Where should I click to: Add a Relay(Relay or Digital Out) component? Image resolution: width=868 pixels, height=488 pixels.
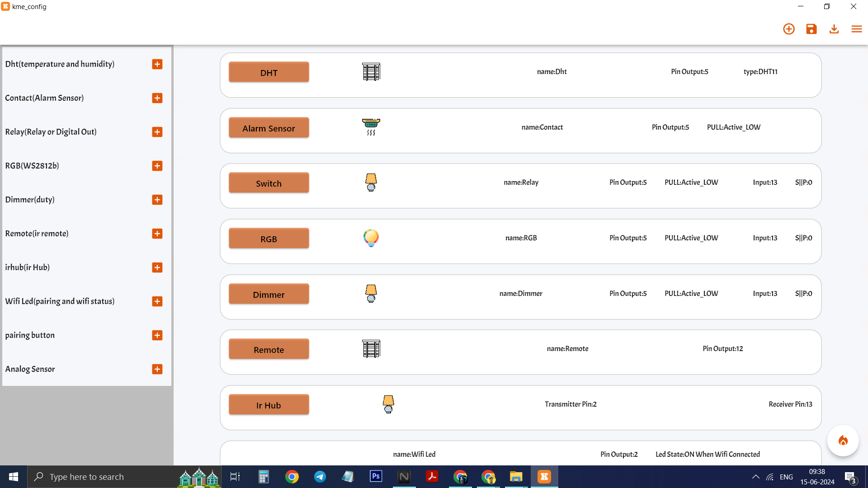(x=157, y=131)
